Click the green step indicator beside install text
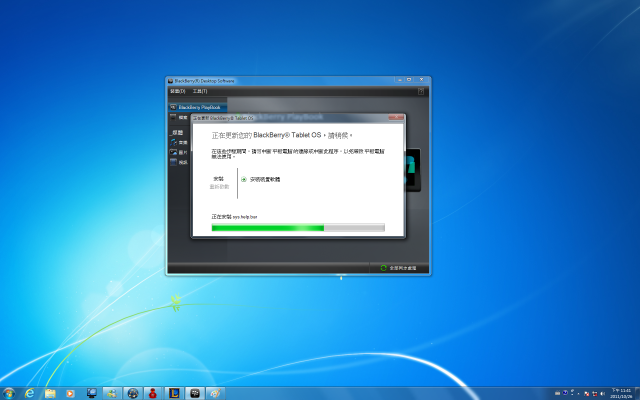 point(244,179)
